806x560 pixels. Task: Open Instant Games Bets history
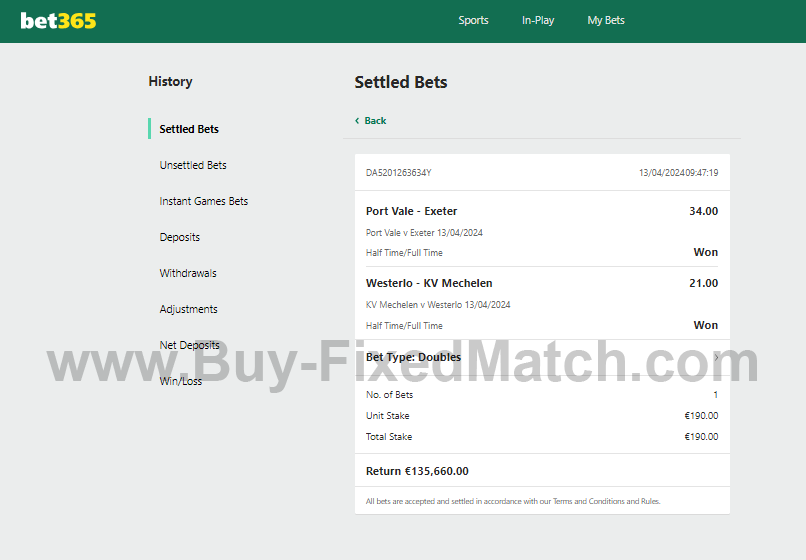point(204,201)
